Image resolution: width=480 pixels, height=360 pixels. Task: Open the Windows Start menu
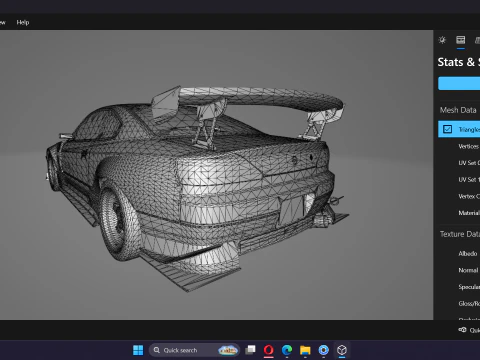[138, 350]
